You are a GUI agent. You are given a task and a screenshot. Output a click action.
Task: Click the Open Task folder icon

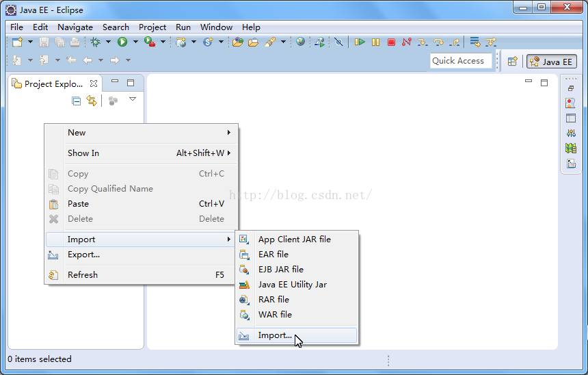point(253,42)
